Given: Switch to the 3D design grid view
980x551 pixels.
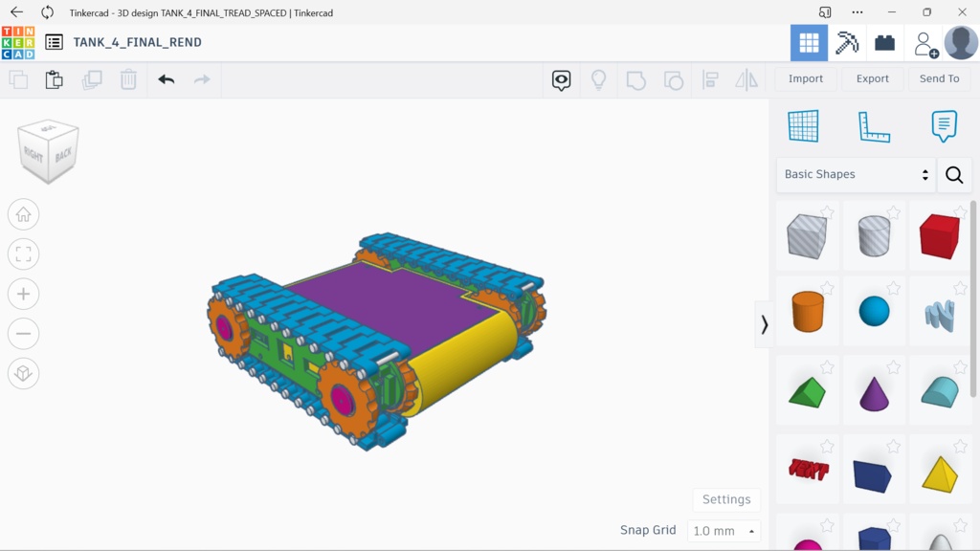Looking at the screenshot, I should (809, 42).
